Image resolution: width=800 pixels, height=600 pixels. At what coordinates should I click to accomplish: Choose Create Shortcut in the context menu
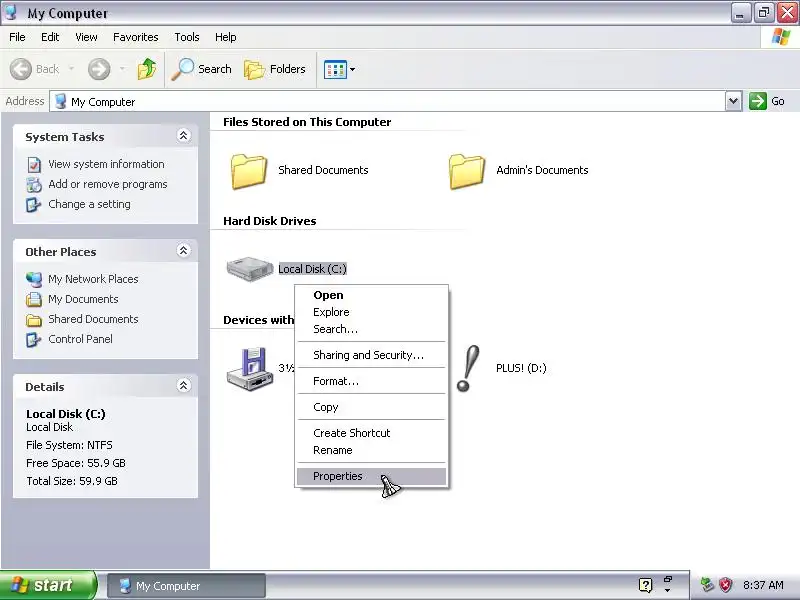[x=371, y=433]
